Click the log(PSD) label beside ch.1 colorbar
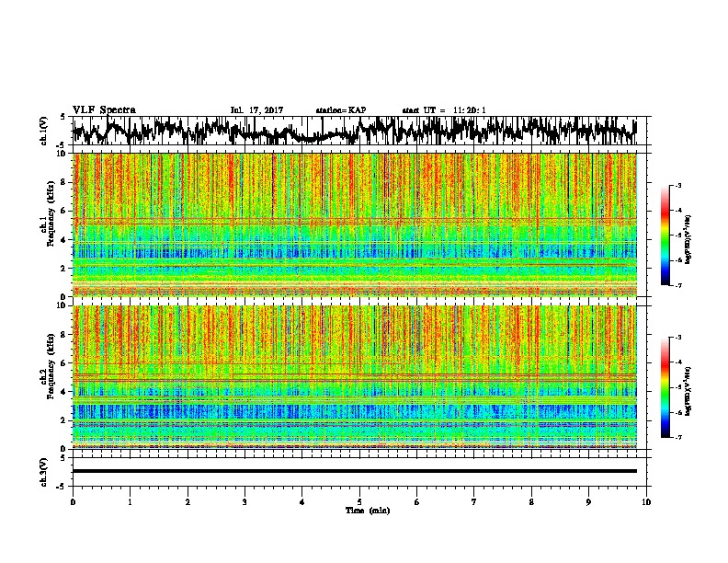 point(688,239)
